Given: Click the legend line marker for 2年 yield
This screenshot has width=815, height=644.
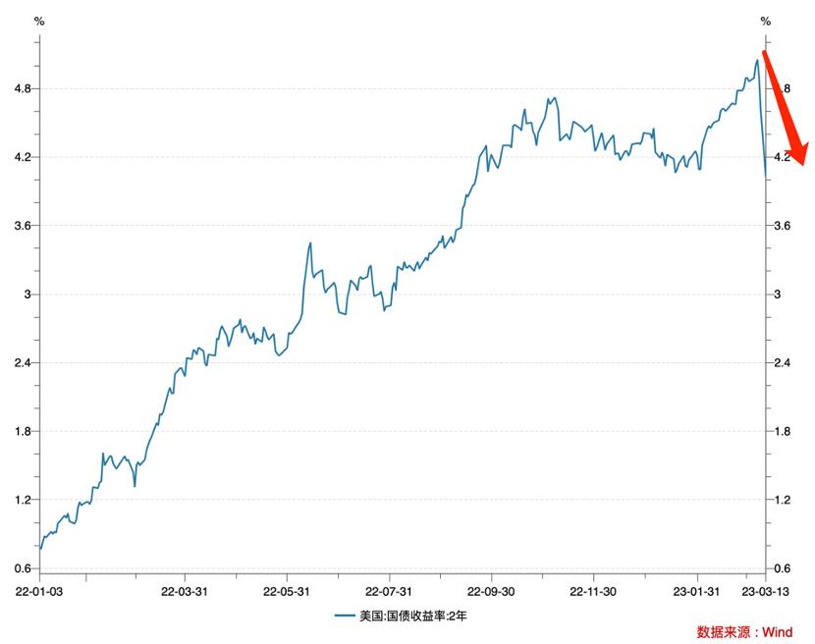Looking at the screenshot, I should point(346,616).
